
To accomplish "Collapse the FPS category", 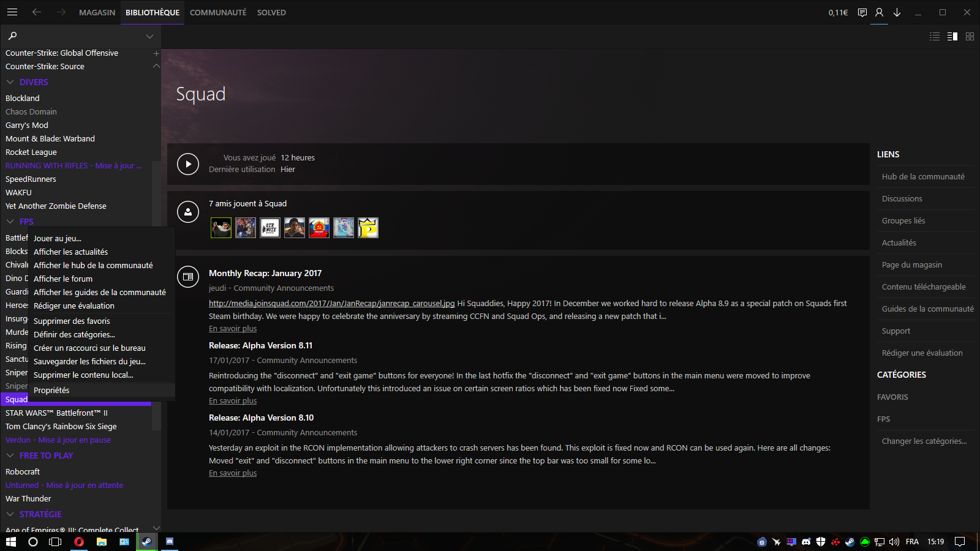I will pos(10,222).
